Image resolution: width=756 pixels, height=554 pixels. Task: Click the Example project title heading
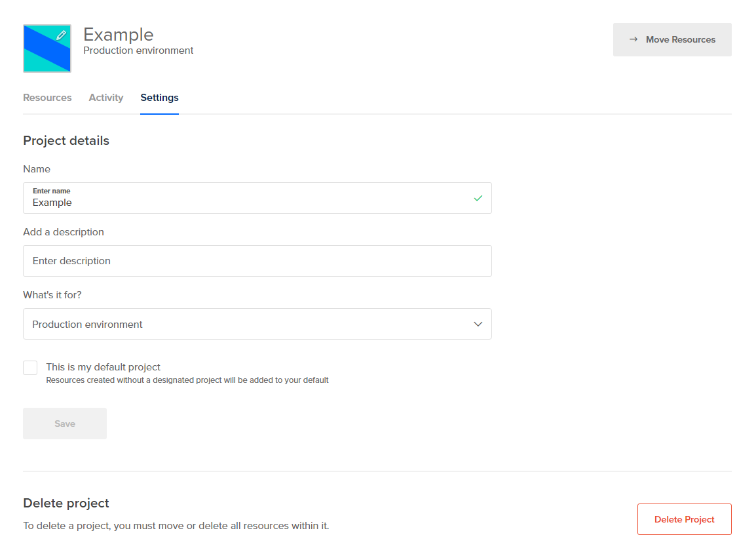coord(119,35)
